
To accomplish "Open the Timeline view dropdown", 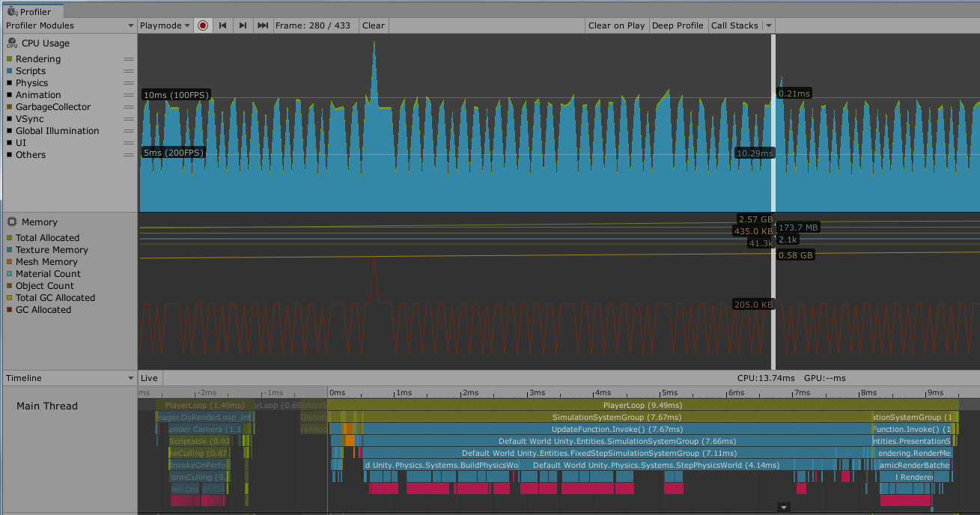I will (x=70, y=379).
